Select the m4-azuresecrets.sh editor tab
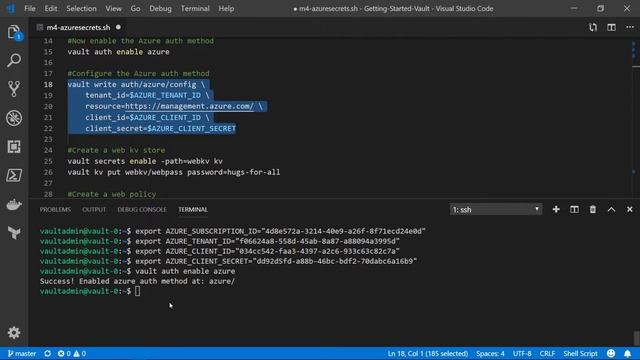 (x=78, y=27)
